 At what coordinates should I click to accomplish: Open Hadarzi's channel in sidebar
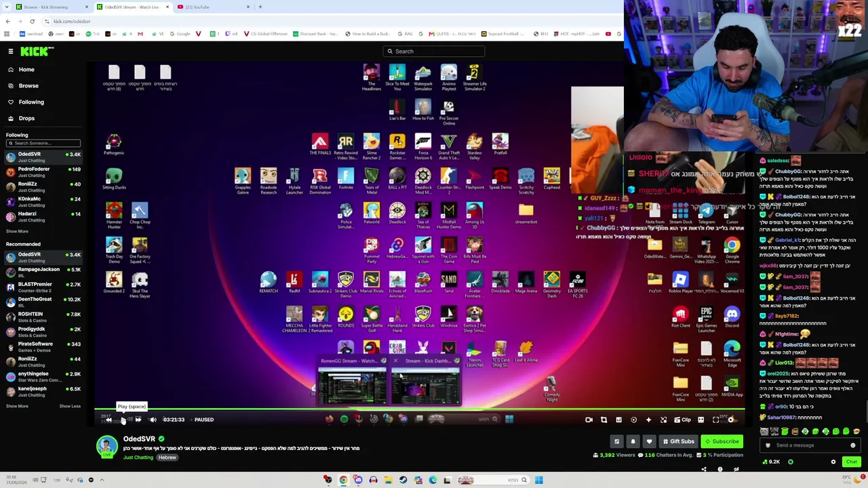(x=43, y=217)
